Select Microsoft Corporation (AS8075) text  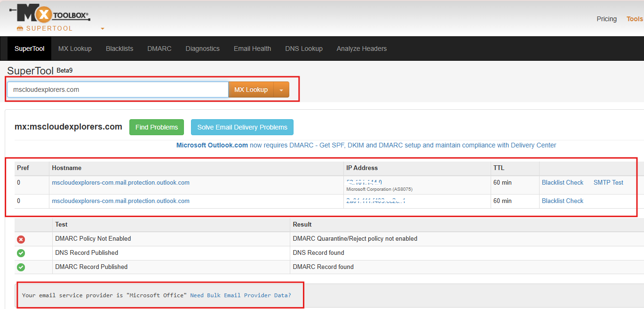pos(379,189)
